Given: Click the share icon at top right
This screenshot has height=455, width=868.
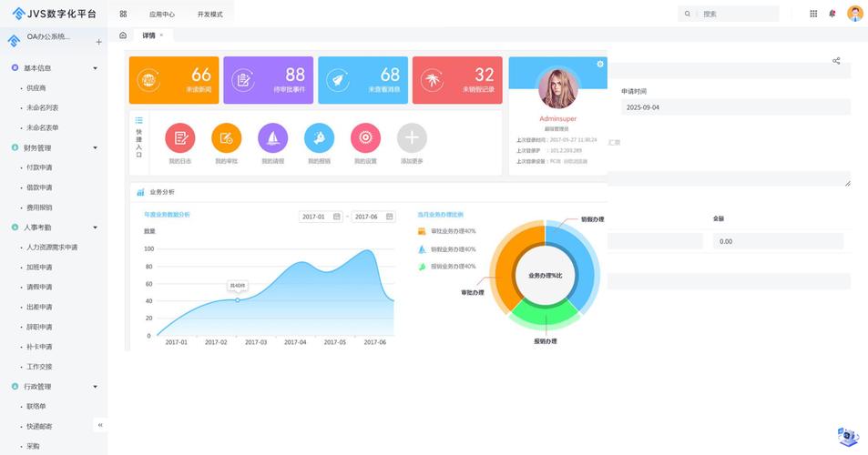Looking at the screenshot, I should point(836,61).
